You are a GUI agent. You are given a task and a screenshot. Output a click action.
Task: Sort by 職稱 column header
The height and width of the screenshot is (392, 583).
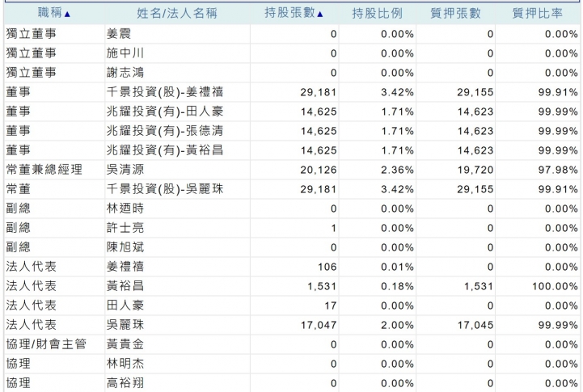(x=53, y=14)
